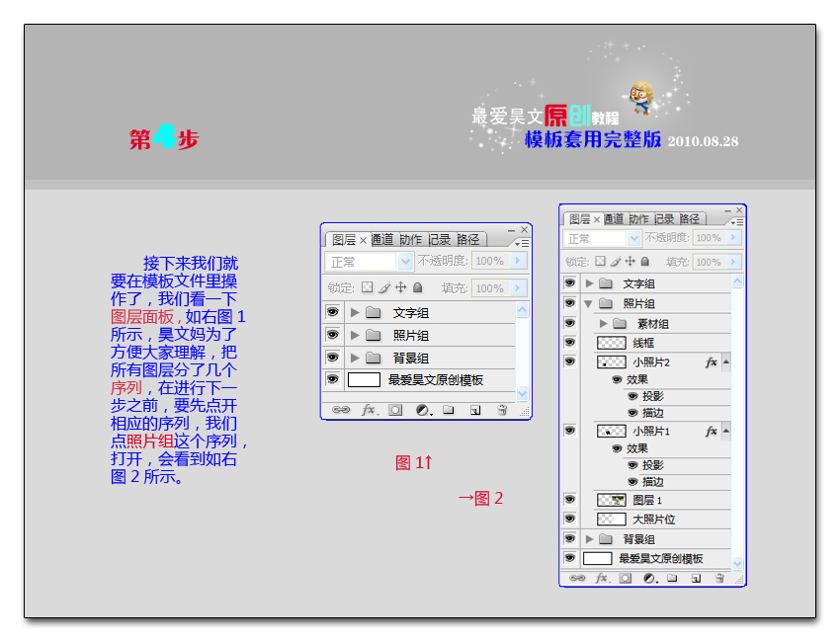The width and height of the screenshot is (840, 642).
Task: Collapse effects arrow on 小照片1 layer
Action: tap(726, 431)
